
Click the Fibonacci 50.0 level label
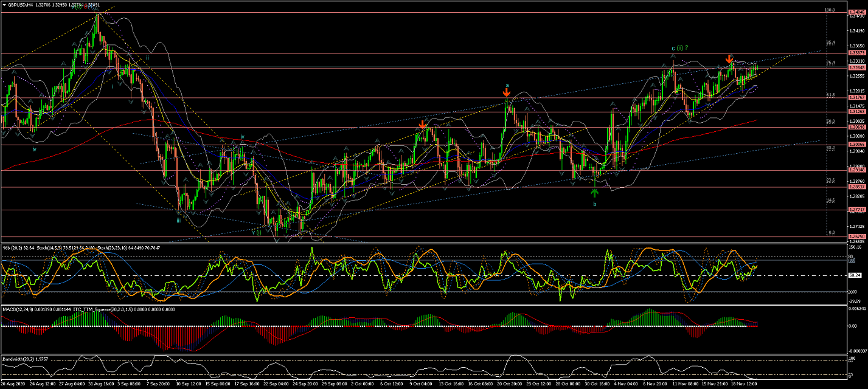(x=829, y=121)
